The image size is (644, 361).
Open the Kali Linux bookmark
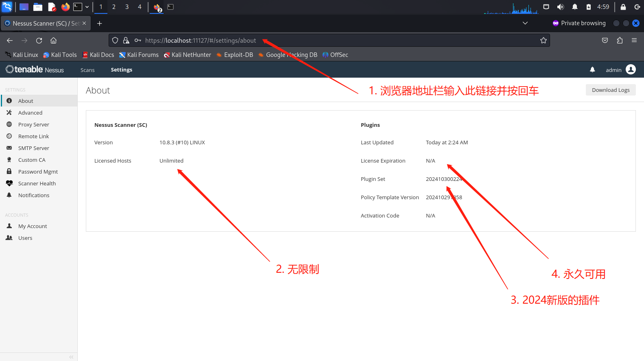click(x=22, y=55)
